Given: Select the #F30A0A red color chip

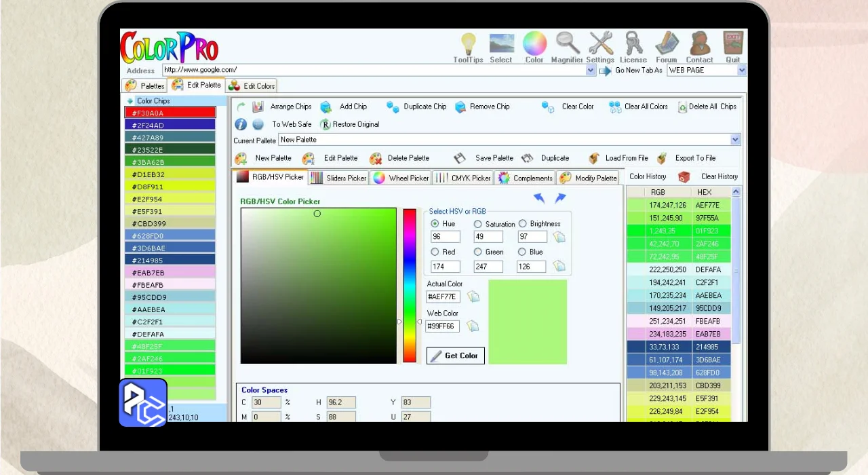Looking at the screenshot, I should (170, 113).
